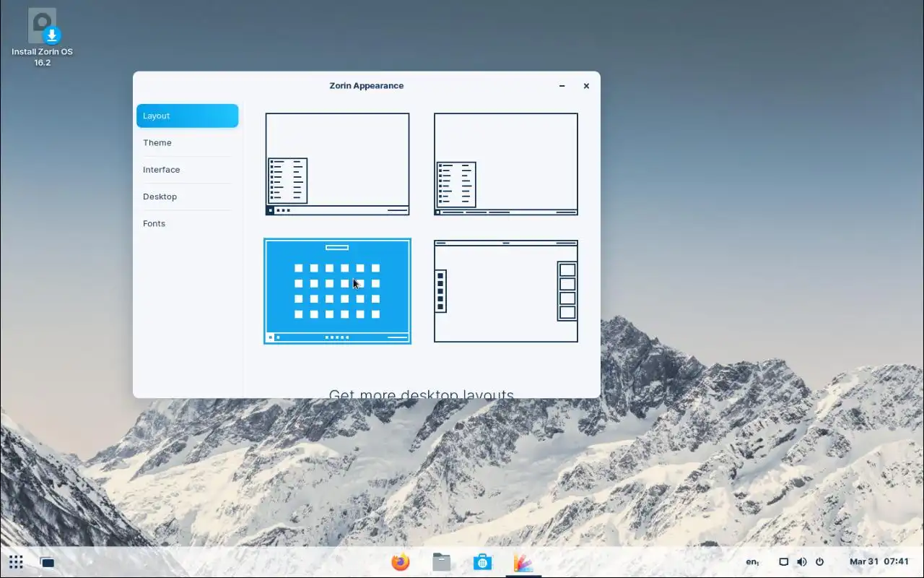Screen dimensions: 924x578
Task: Close the Zorin Appearance window
Action: [x=586, y=86]
